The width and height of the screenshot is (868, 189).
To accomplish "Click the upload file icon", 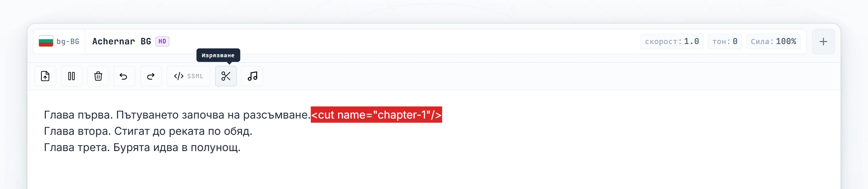I will (x=45, y=76).
